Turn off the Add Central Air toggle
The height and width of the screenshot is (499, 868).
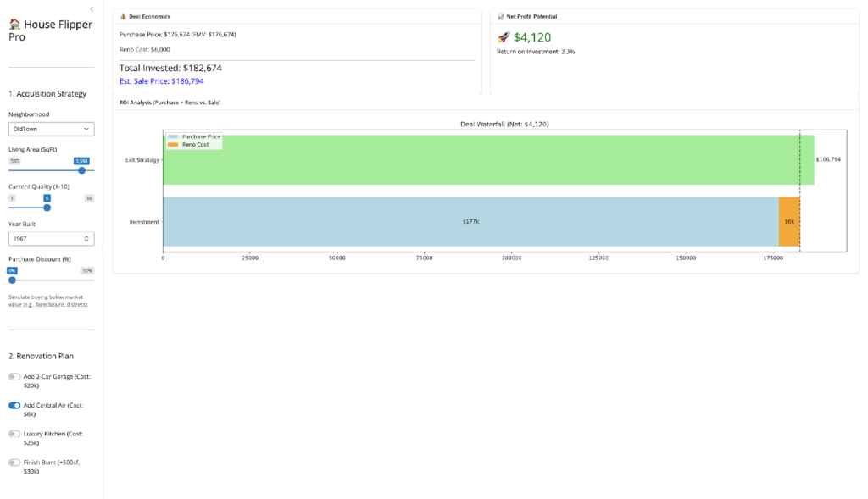pyautogui.click(x=14, y=405)
